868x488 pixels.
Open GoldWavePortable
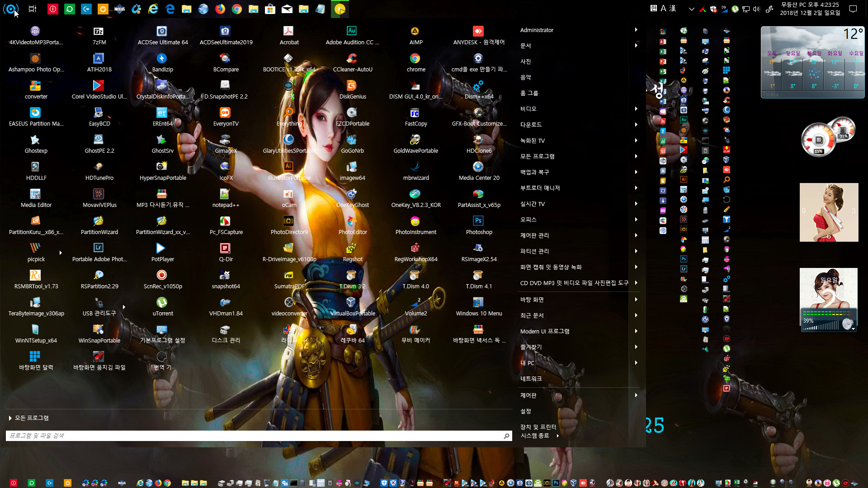415,144
